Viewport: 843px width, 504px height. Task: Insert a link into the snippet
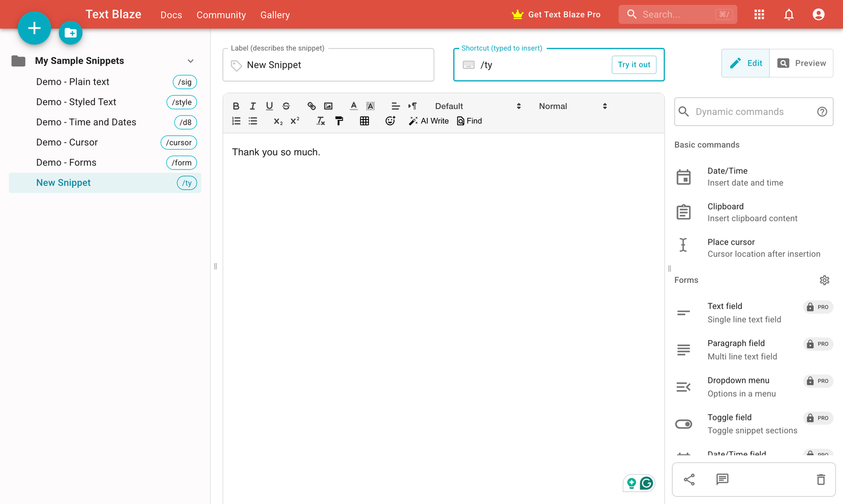click(x=311, y=106)
